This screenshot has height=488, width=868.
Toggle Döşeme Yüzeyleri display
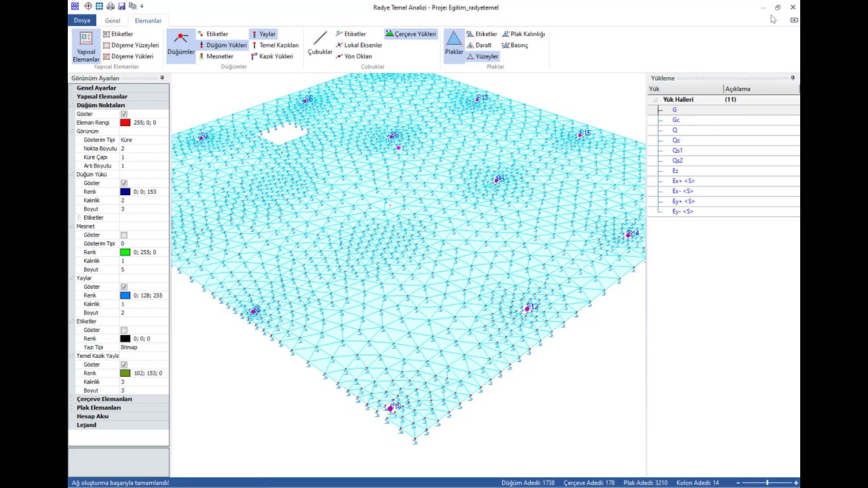[x=131, y=45]
